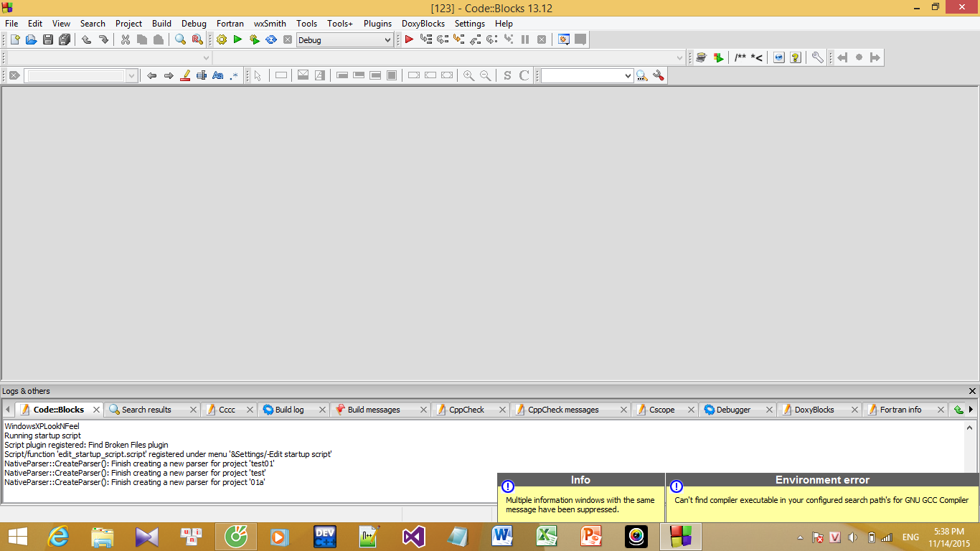
Task: Run DoxyBlocks extract documentation icon
Action: pyautogui.click(x=718, y=57)
